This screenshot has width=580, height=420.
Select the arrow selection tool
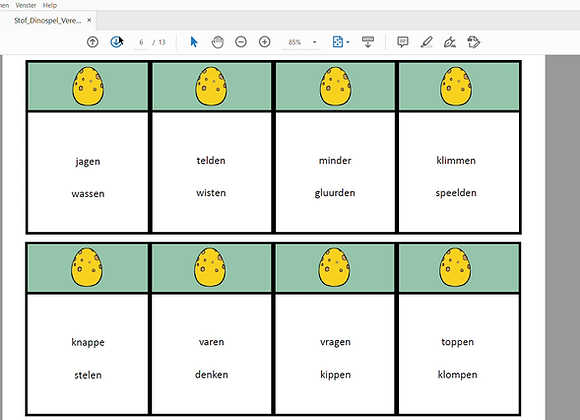point(194,42)
